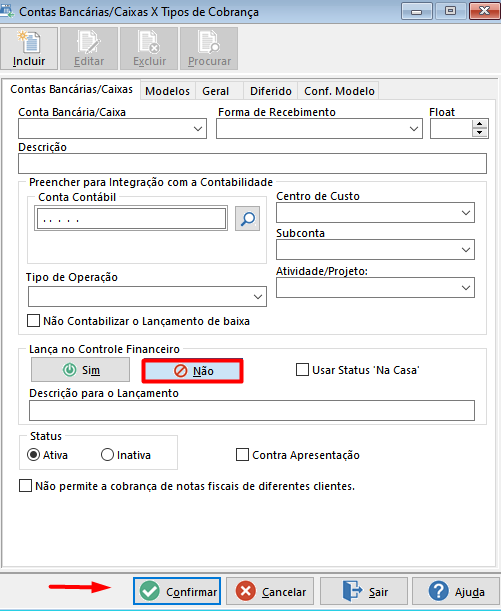
Task: Increase the Float value
Action: (480, 124)
